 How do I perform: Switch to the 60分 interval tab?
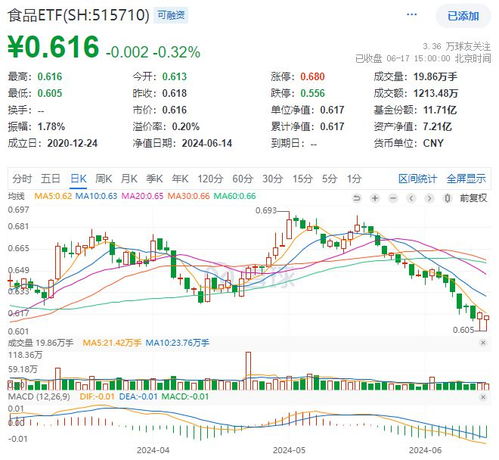[242, 179]
